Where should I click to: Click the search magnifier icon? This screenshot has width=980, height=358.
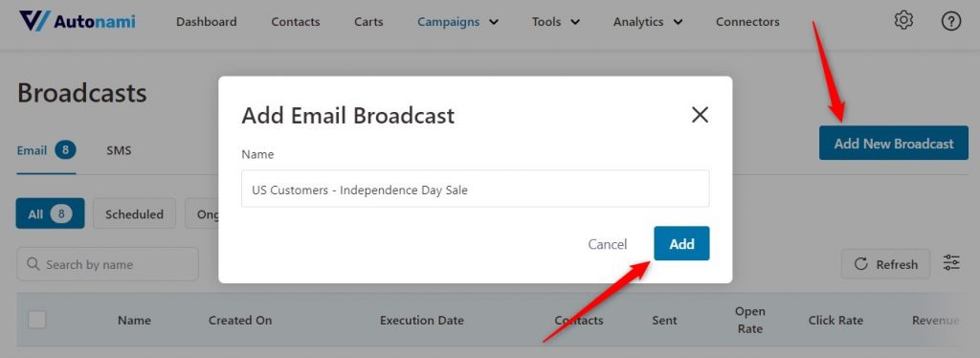coord(33,264)
